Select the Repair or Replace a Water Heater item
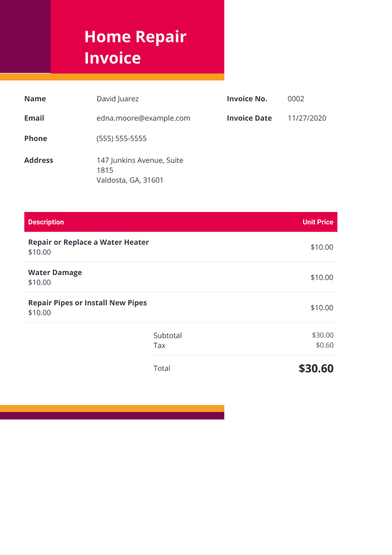The image size is (392, 555). coord(88,242)
